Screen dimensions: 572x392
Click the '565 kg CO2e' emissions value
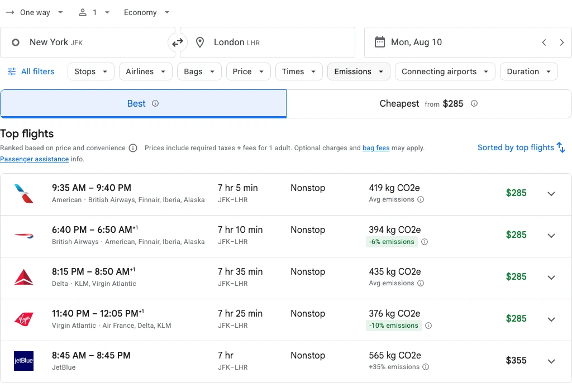[395, 356]
